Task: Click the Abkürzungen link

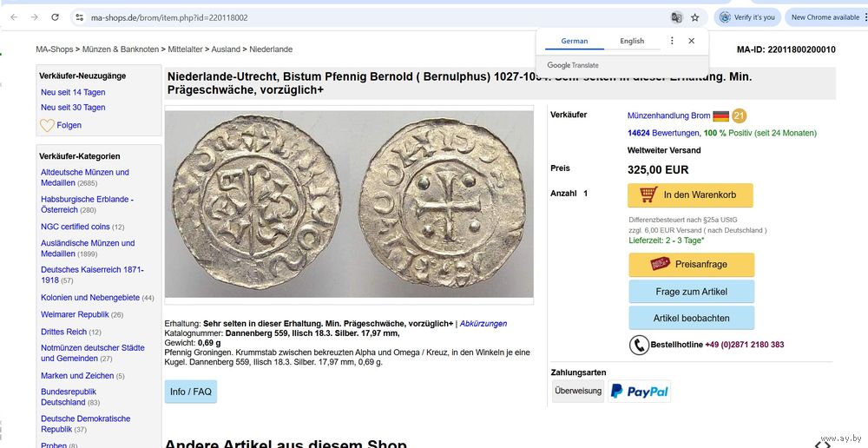Action: coord(483,324)
